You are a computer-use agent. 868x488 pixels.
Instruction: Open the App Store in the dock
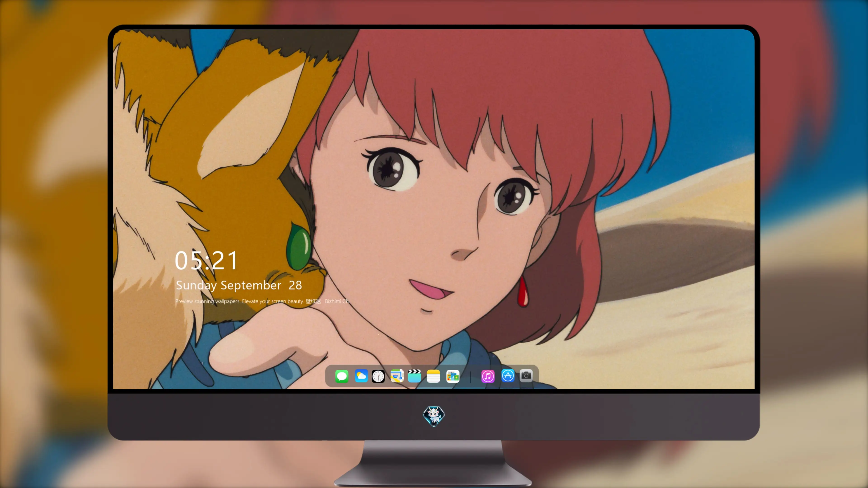click(x=508, y=376)
